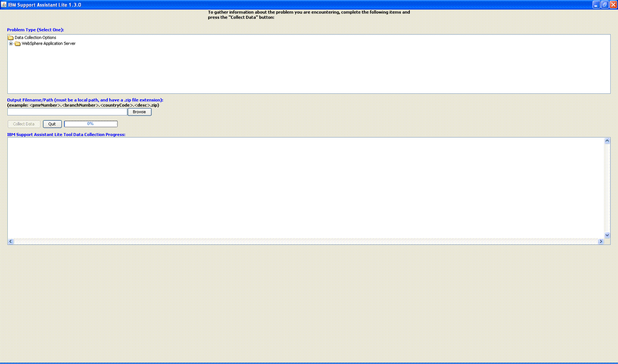This screenshot has width=618, height=364.
Task: Click the Output Filename/Path label text
Action: (85, 100)
